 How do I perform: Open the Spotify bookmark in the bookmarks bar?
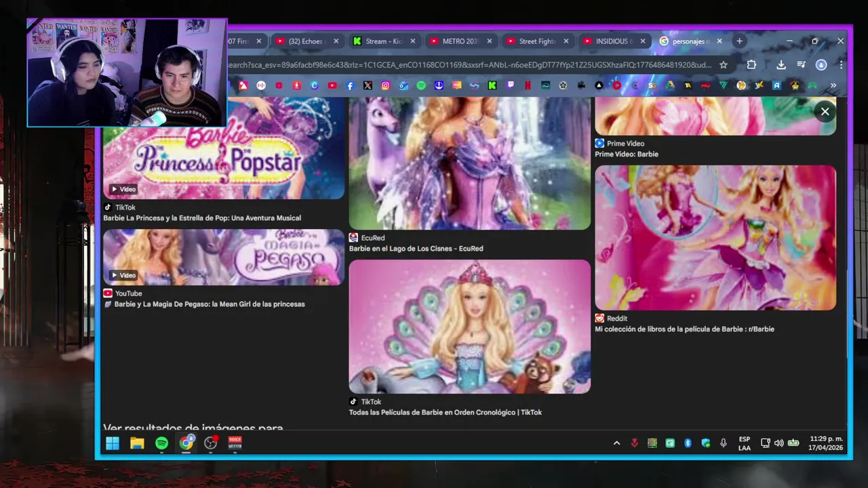point(421,85)
